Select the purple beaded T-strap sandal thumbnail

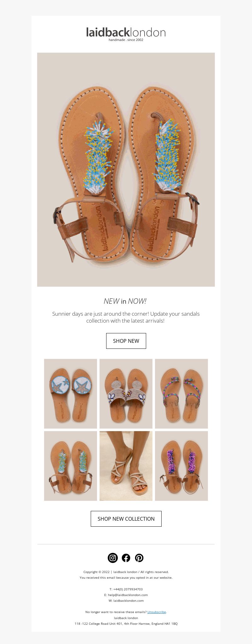181,466
